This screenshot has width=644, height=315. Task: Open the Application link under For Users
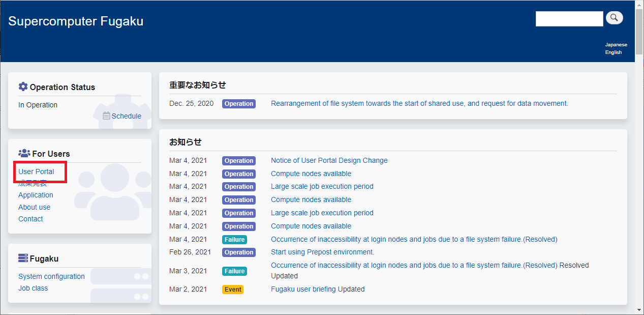pos(36,195)
